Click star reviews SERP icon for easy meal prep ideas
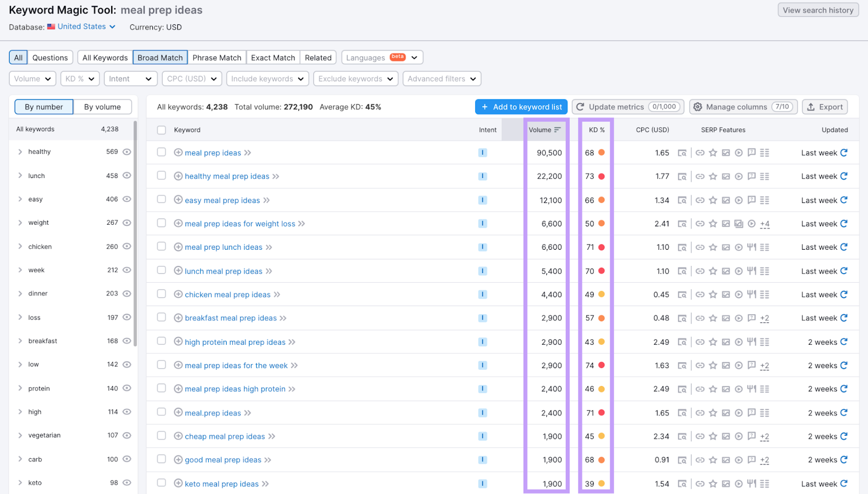The width and height of the screenshot is (868, 494). [x=713, y=200]
